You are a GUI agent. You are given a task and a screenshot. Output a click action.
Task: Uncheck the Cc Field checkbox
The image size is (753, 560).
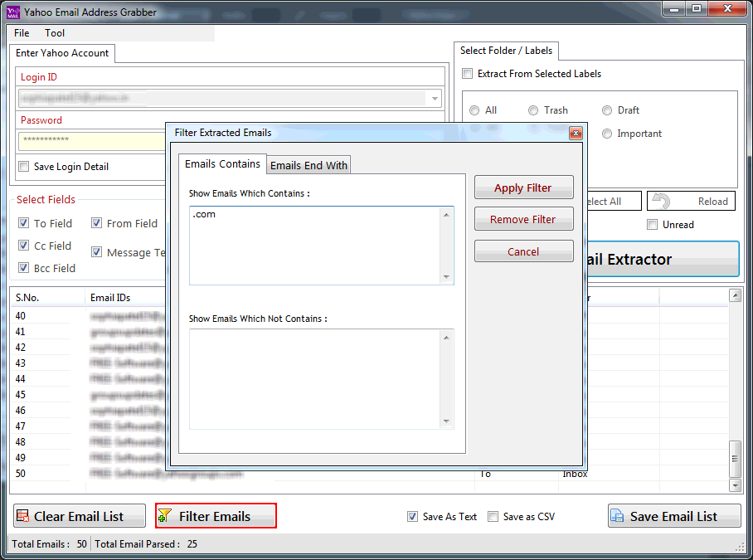(23, 246)
